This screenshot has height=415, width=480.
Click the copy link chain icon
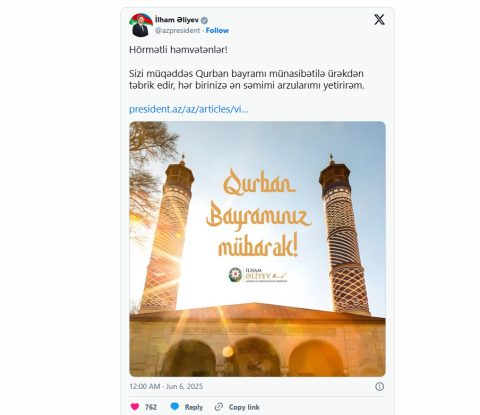click(219, 407)
